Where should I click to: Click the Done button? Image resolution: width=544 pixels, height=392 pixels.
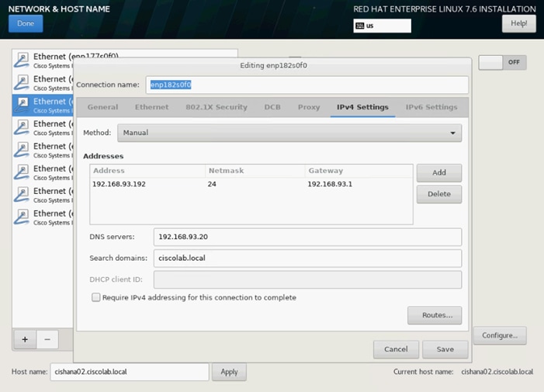(x=26, y=23)
